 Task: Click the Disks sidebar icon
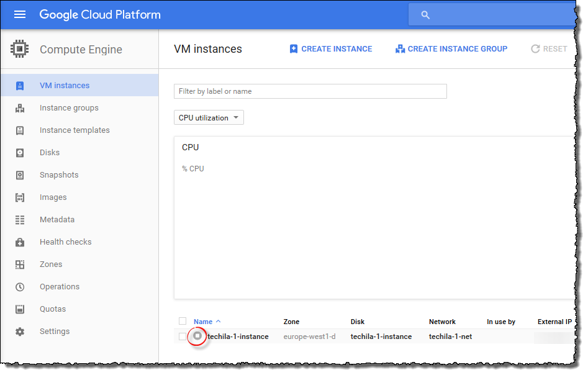(20, 153)
